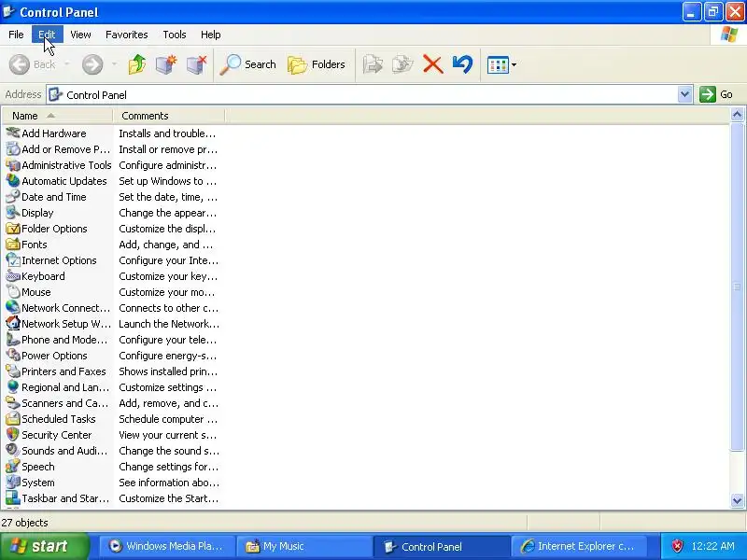Select the Fonts folder icon

pyautogui.click(x=13, y=245)
